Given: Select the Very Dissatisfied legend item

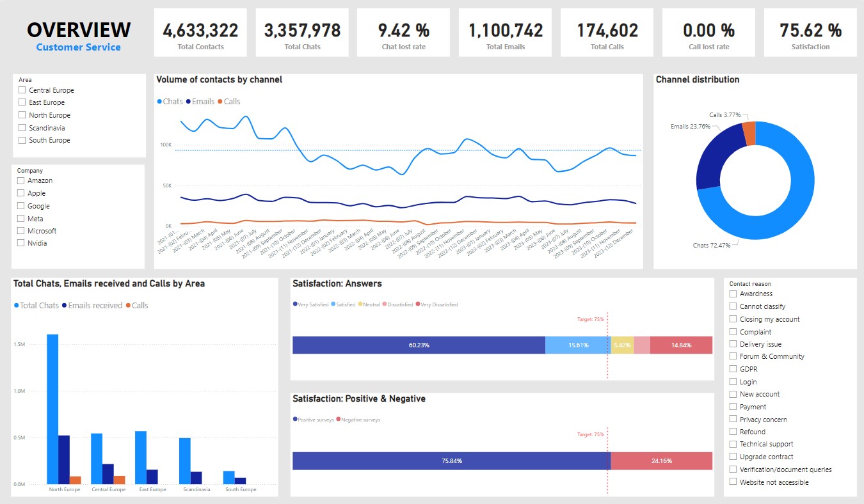Looking at the screenshot, I should point(437,304).
